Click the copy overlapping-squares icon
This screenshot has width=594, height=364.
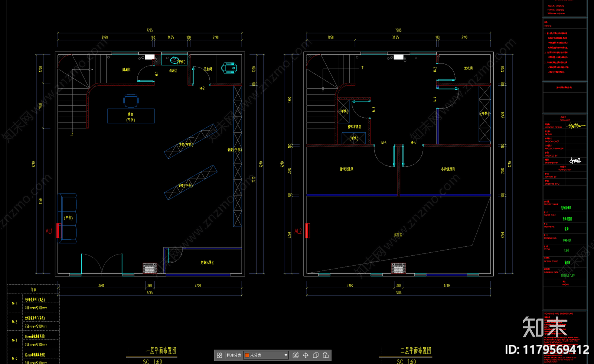tap(316, 355)
